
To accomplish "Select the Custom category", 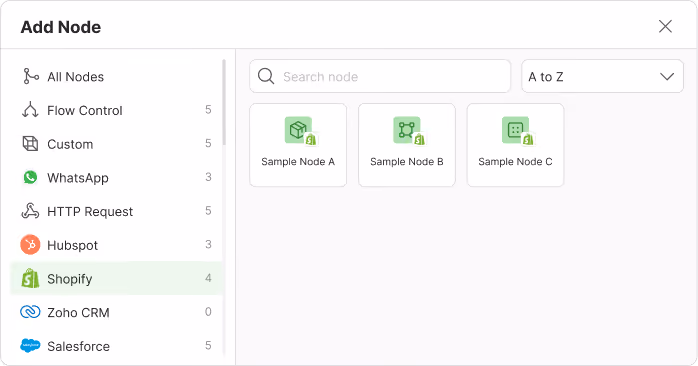I will pyautogui.click(x=116, y=144).
